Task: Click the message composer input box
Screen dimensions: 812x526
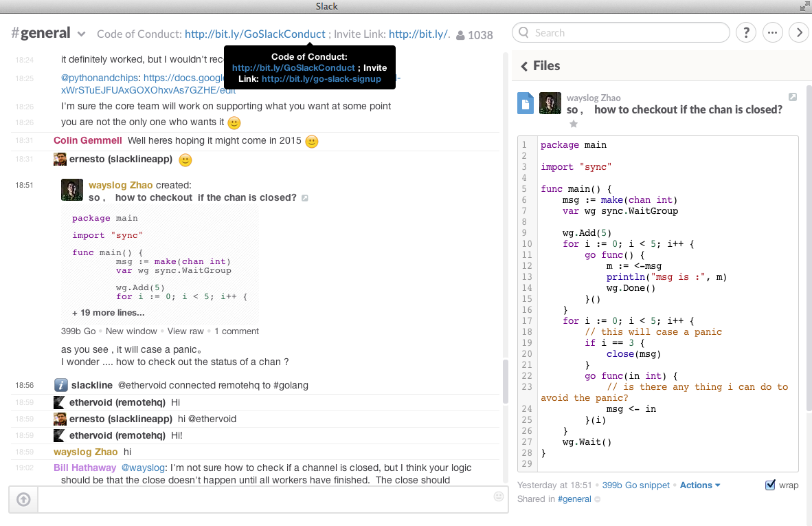Action: point(273,499)
